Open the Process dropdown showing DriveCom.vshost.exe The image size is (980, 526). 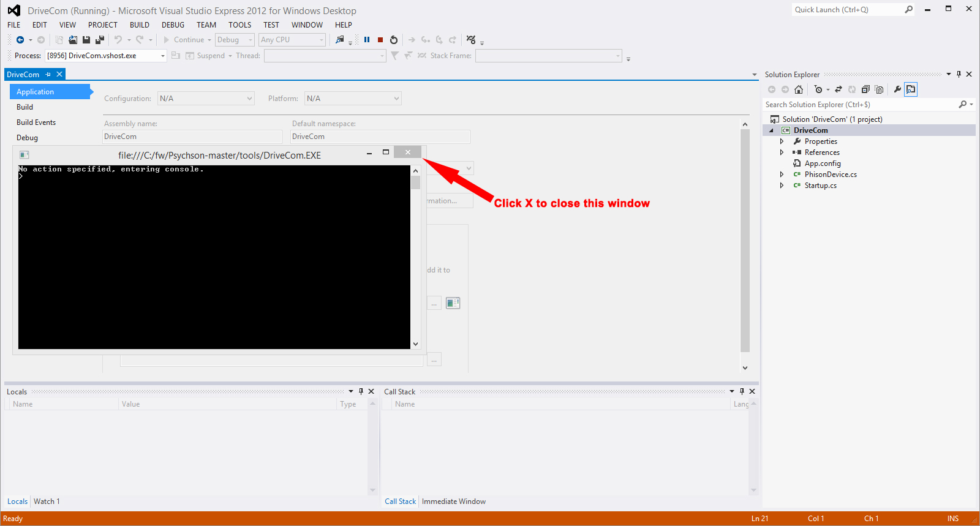tap(106, 56)
